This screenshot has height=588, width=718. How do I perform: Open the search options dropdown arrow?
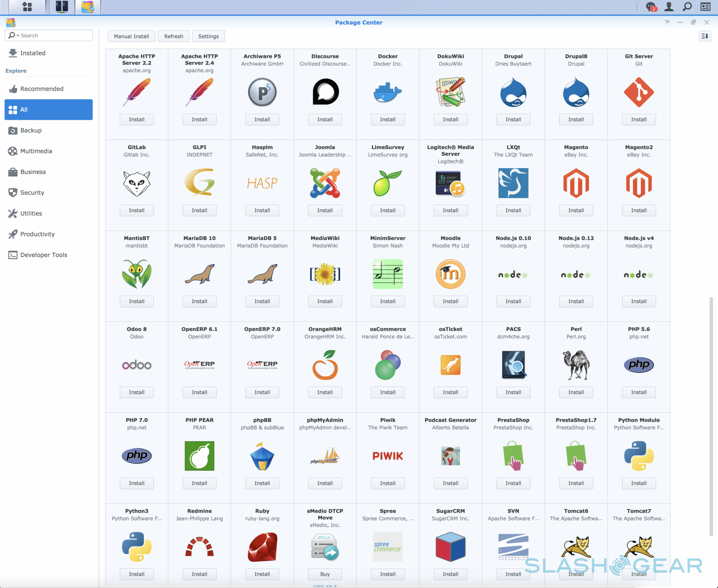18,35
